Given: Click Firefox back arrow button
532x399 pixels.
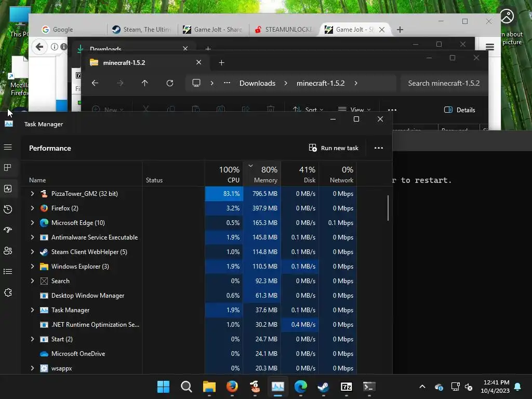Looking at the screenshot, I should (x=39, y=47).
